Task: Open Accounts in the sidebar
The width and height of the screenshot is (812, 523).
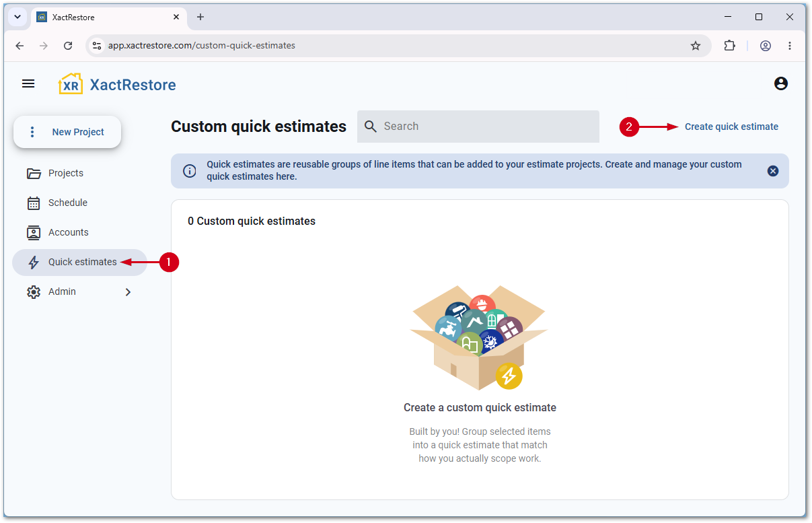Action: pyautogui.click(x=79, y=232)
